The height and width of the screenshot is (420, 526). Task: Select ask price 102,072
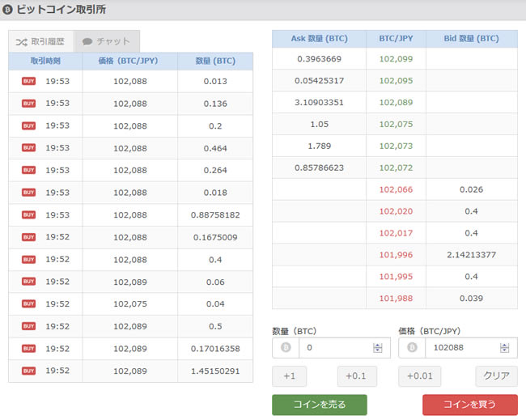[396, 168]
